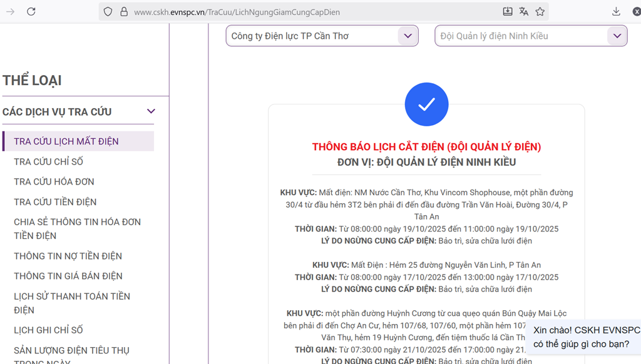The image size is (641, 364).
Task: Click the CSKH EVNSPC chat greeting popup
Action: pyautogui.click(x=585, y=336)
